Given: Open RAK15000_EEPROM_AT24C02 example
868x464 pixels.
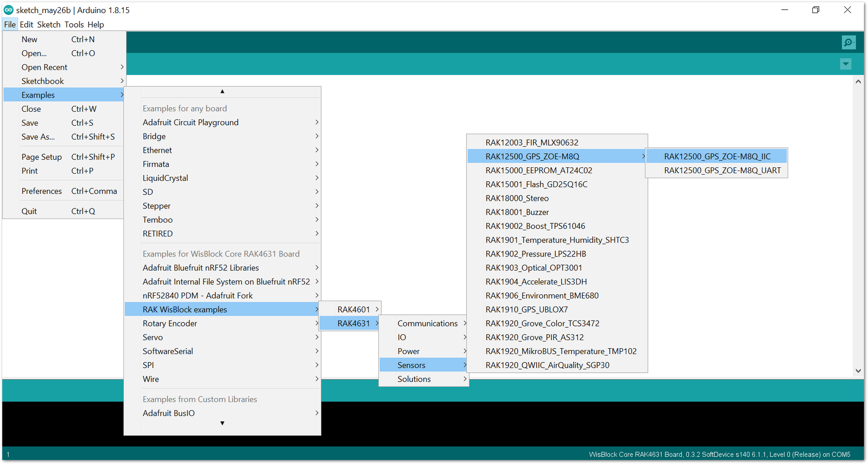Looking at the screenshot, I should pos(557,170).
